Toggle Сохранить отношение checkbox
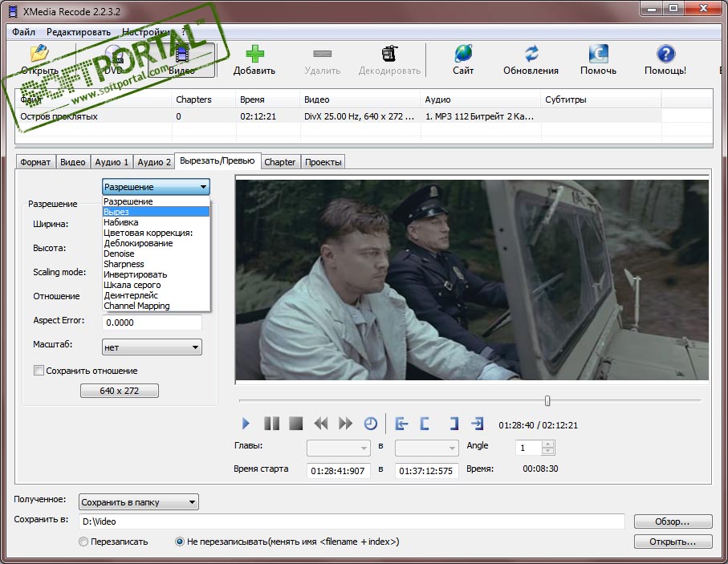This screenshot has height=564, width=728. point(39,371)
